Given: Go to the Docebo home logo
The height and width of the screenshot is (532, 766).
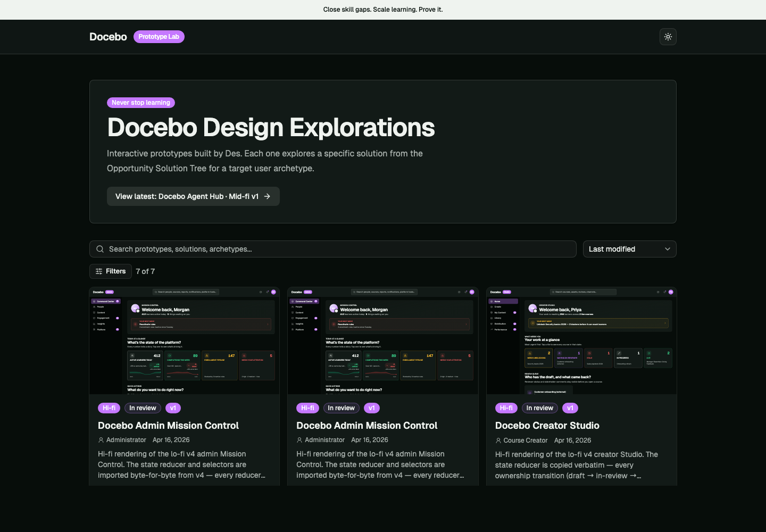Looking at the screenshot, I should (x=108, y=37).
